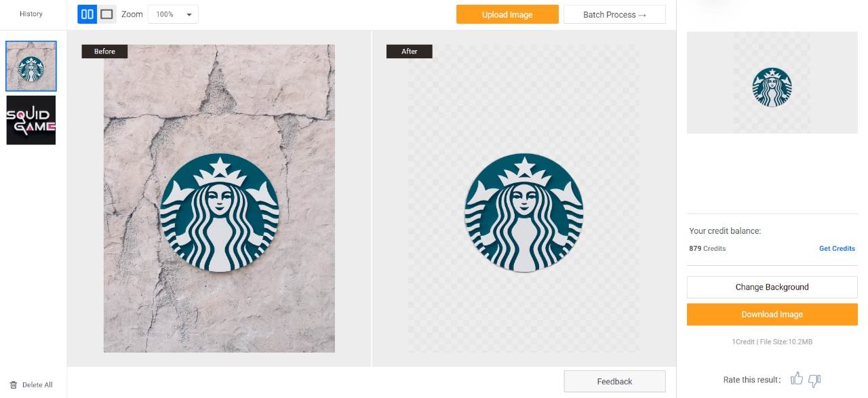This screenshot has height=398, width=868.
Task: Follow the Get Credits link
Action: [x=837, y=249]
